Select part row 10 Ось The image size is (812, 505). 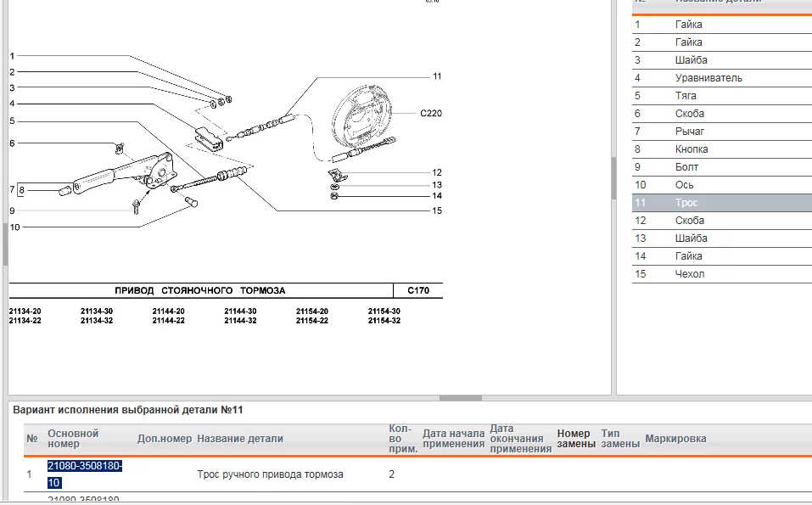pyautogui.click(x=722, y=185)
